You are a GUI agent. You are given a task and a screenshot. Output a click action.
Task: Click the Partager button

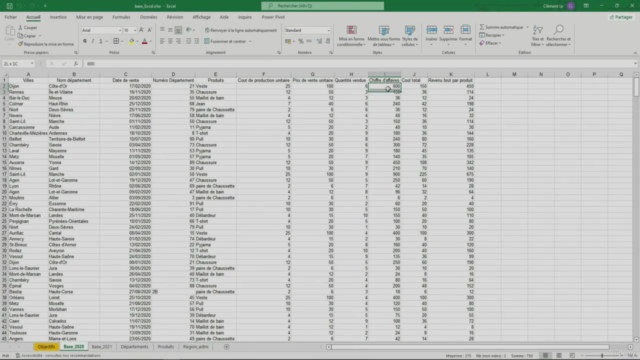621,17
